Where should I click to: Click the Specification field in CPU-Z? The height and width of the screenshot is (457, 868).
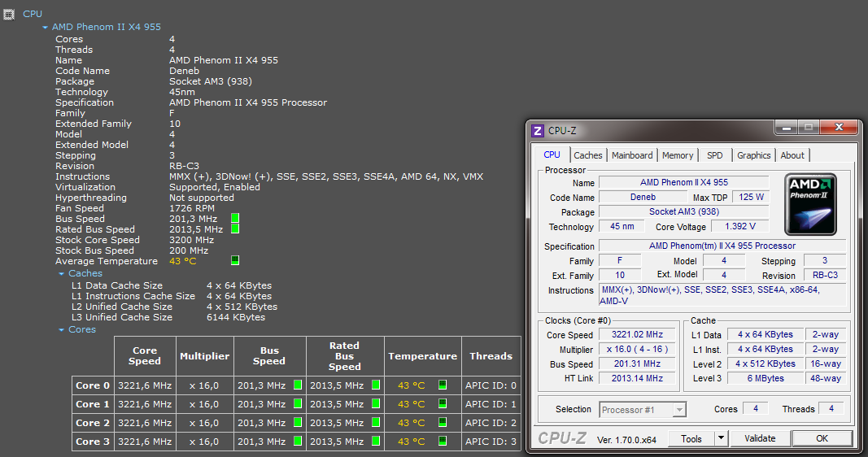click(x=722, y=246)
